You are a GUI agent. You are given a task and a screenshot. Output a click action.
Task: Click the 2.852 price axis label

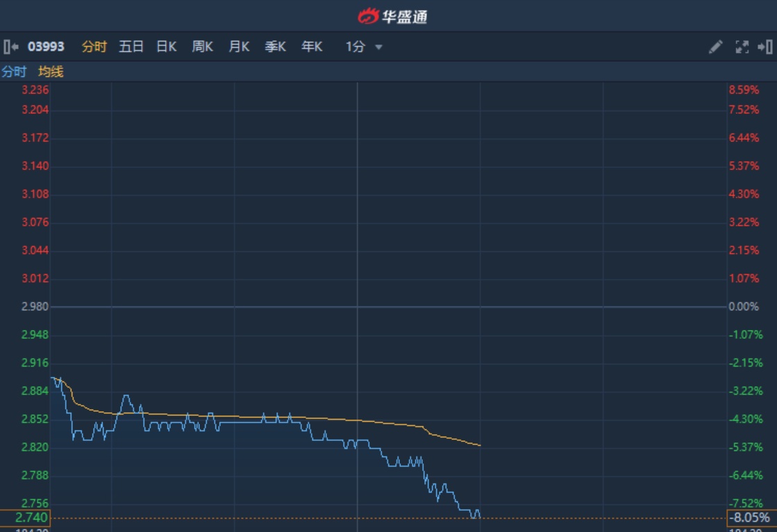pyautogui.click(x=35, y=419)
